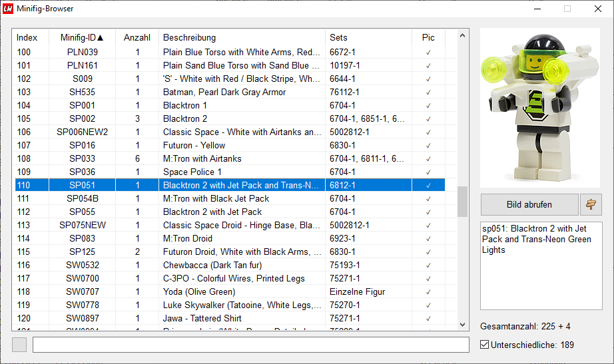Viewport: 614px width, 364px height.
Task: Click set 10197-1 in the PLN161 row
Action: (344, 65)
